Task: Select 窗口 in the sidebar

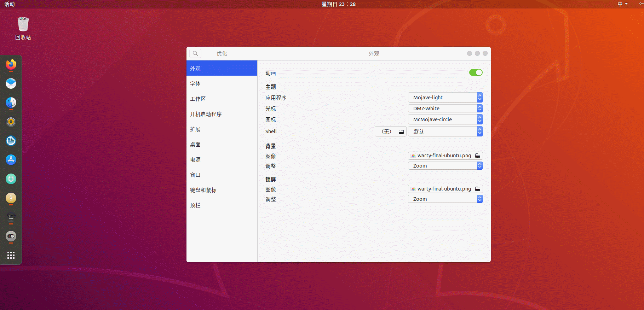Action: [x=222, y=175]
